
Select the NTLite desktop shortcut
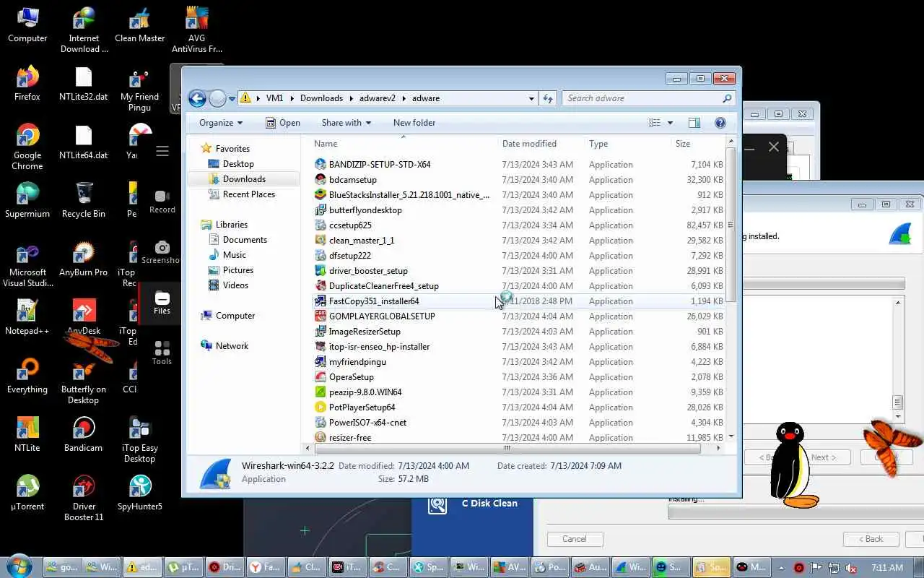(x=27, y=434)
